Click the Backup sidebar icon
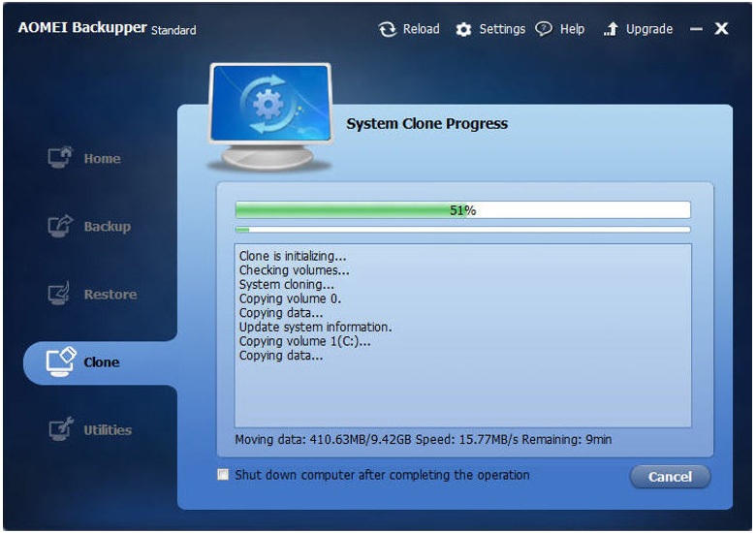Image resolution: width=756 pixels, height=533 pixels. [60, 226]
